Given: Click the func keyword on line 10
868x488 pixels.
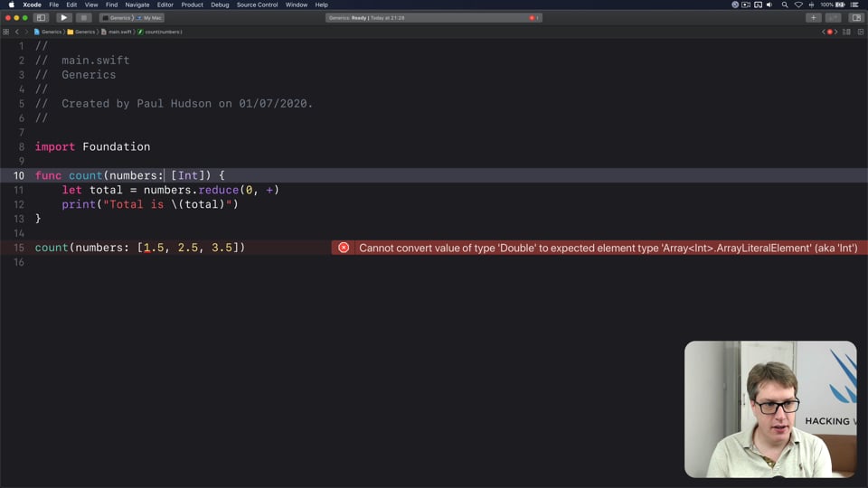Looking at the screenshot, I should (48, 175).
